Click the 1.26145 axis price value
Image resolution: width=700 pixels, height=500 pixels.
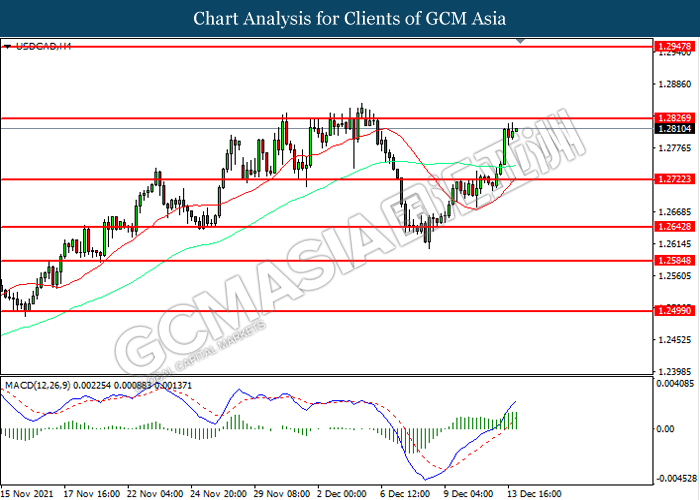[675, 244]
